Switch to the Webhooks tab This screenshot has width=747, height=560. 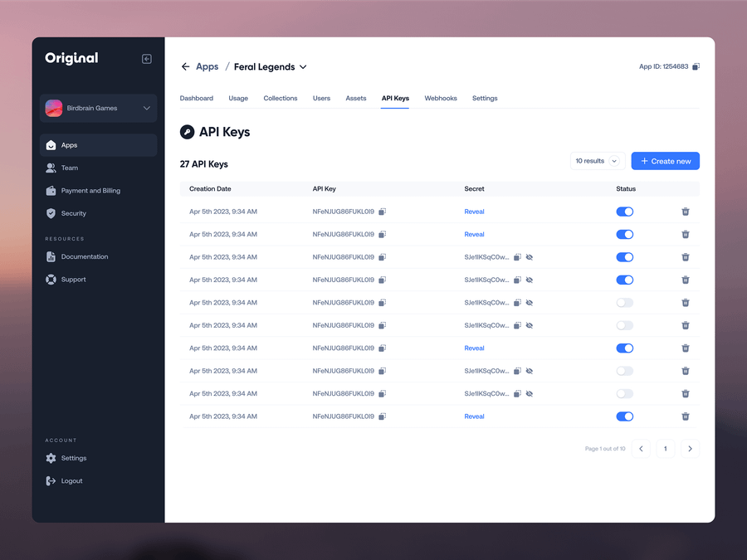point(441,99)
